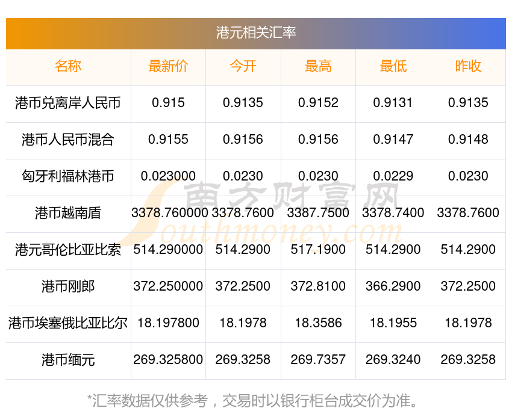Click the 港币埃塞俄比亚比尔 row name
This screenshot has width=512, height=420.
pyautogui.click(x=68, y=323)
